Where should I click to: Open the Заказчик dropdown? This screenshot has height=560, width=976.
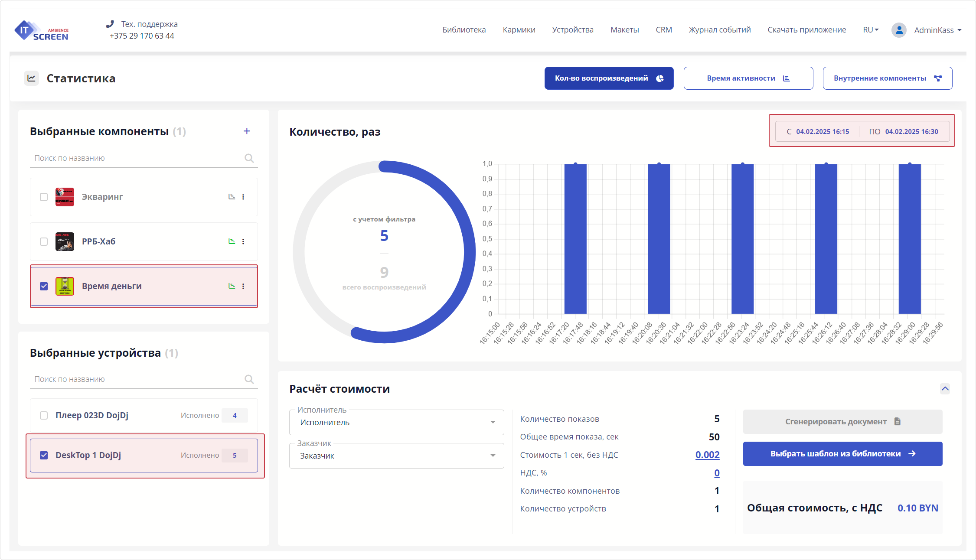click(396, 456)
